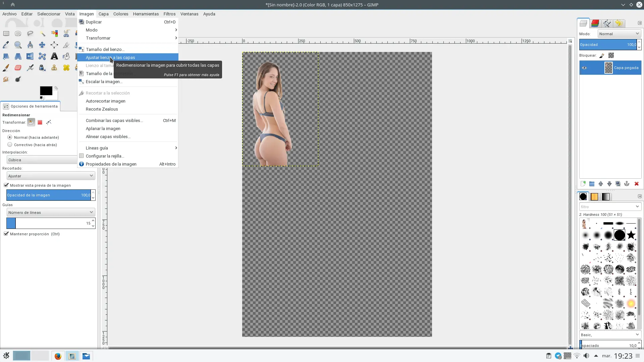Select the Cage Transform tool
644x362 pixels.
[42, 56]
